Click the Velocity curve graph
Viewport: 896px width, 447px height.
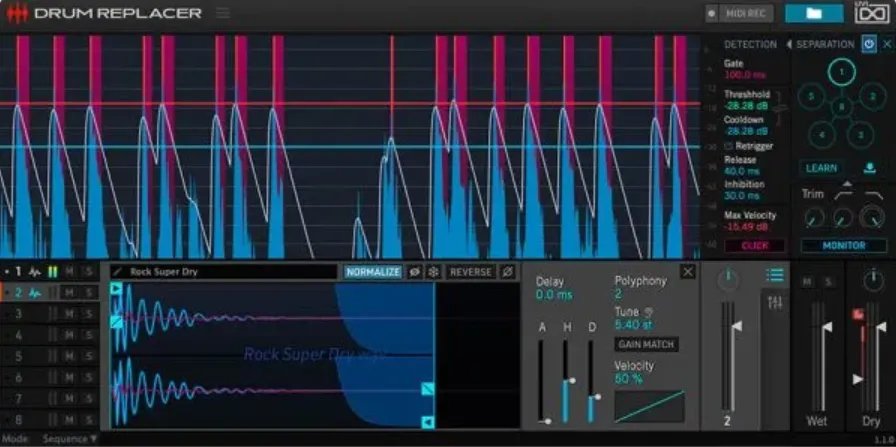(649, 406)
